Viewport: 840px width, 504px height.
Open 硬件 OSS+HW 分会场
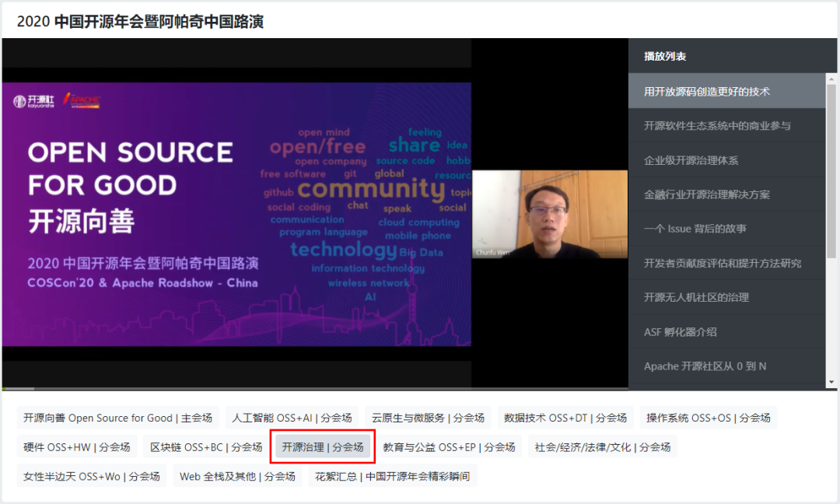tap(76, 447)
